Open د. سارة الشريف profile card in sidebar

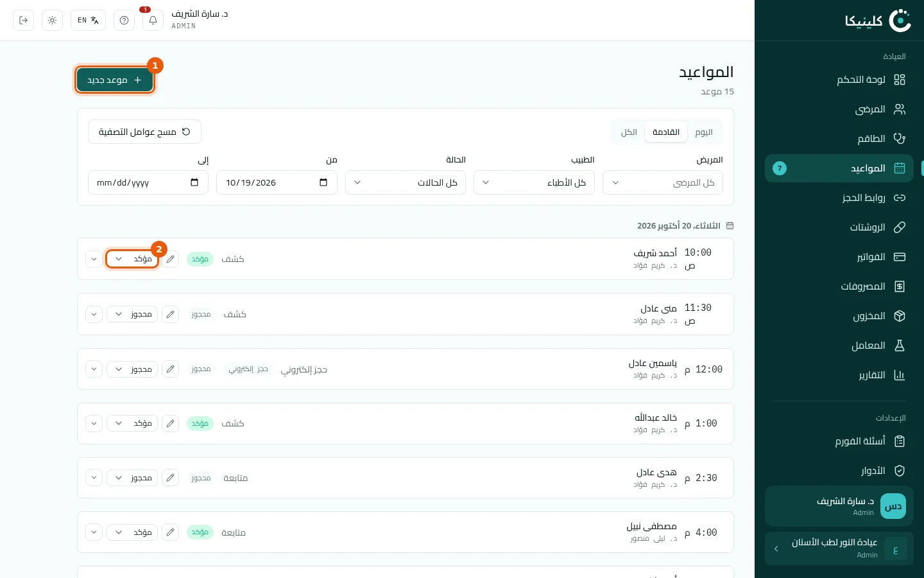click(839, 506)
